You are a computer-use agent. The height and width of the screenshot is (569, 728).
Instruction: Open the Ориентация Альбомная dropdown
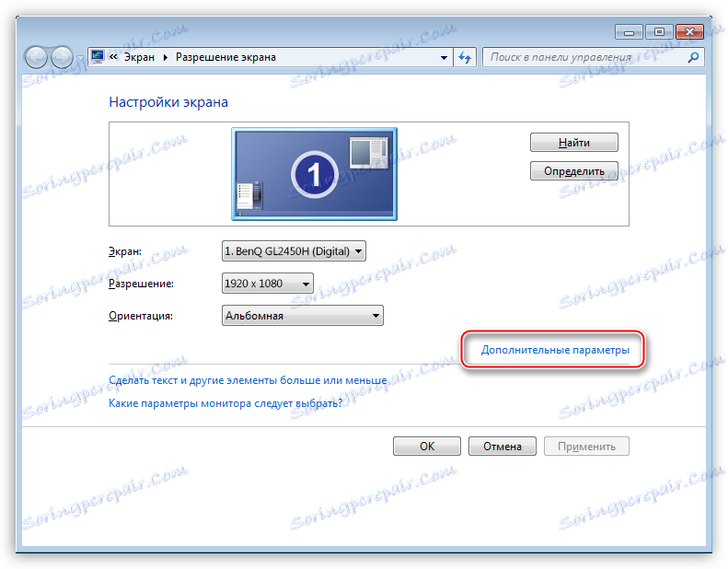(303, 316)
